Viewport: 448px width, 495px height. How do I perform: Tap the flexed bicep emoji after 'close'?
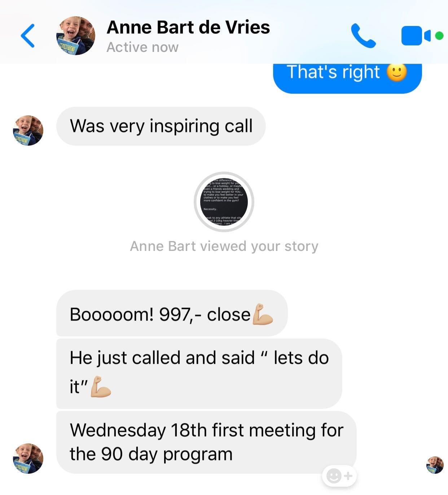click(x=263, y=315)
